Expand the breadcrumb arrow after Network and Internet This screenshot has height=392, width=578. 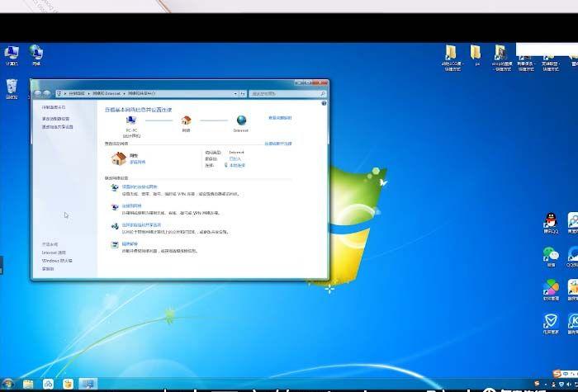[x=124, y=93]
